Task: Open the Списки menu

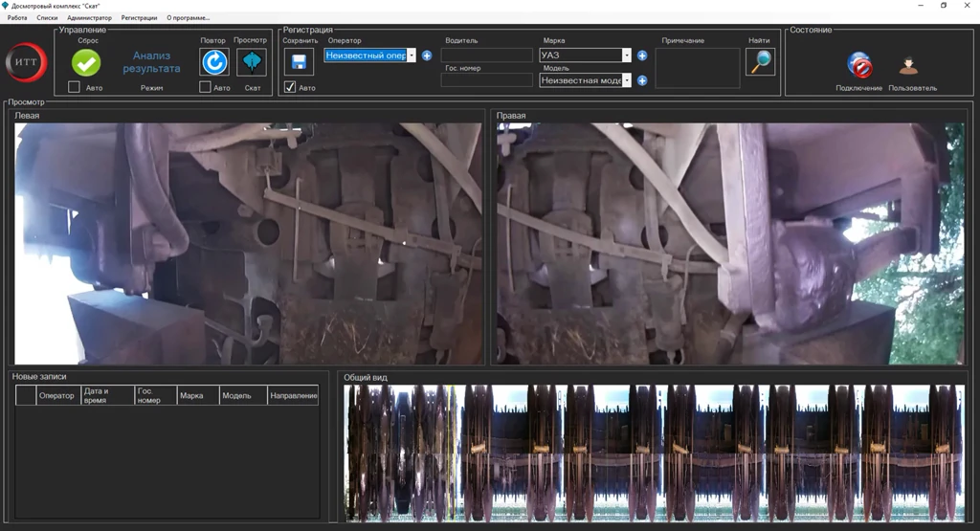Action: pos(47,18)
